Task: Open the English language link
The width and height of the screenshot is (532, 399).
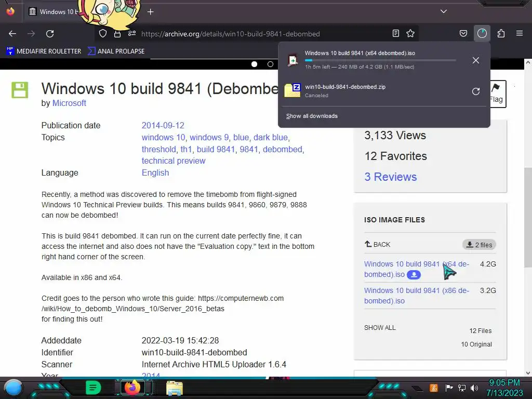Action: tap(155, 172)
